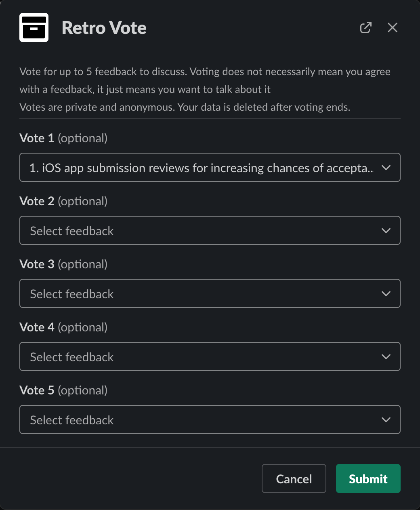
Task: Expand the Vote 3 Select feedback dropdown
Action: click(201, 293)
